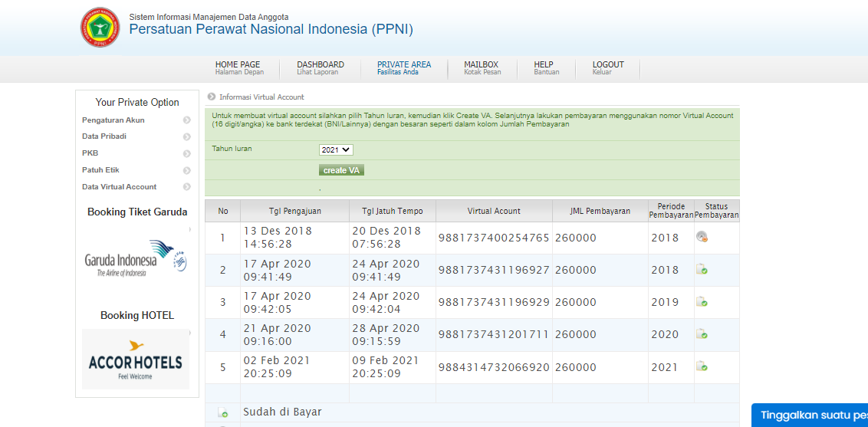Viewport: 868px width, 427px height.
Task: Open the Data Virtual Account sidebar link
Action: click(119, 187)
